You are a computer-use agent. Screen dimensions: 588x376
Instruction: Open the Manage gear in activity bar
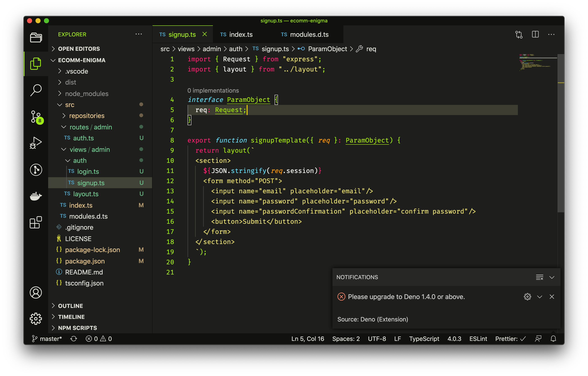(x=36, y=318)
